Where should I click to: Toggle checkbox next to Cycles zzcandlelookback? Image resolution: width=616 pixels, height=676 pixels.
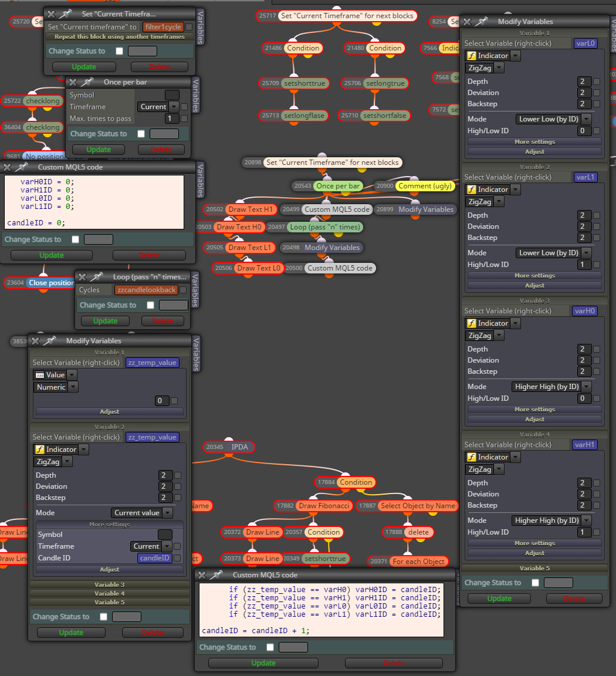click(x=183, y=290)
